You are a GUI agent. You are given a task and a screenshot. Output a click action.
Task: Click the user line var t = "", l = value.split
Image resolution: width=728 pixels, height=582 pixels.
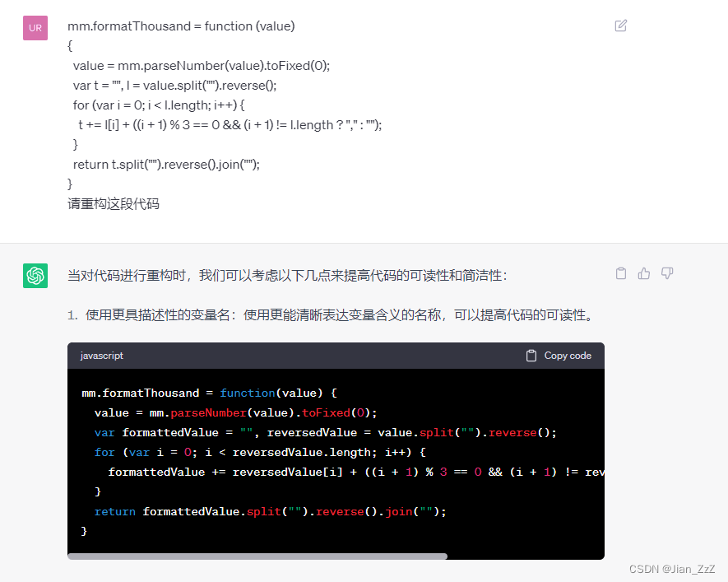point(174,86)
